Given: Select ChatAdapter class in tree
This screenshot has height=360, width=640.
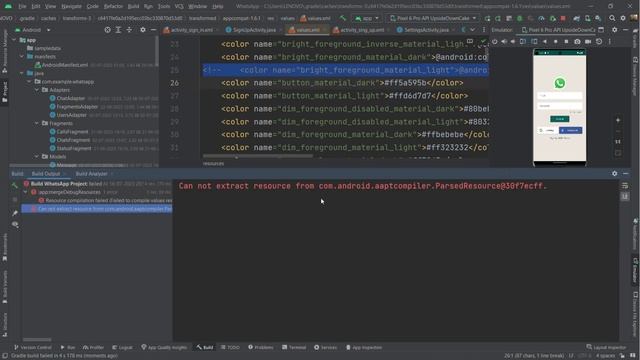Looking at the screenshot, I should (x=71, y=98).
